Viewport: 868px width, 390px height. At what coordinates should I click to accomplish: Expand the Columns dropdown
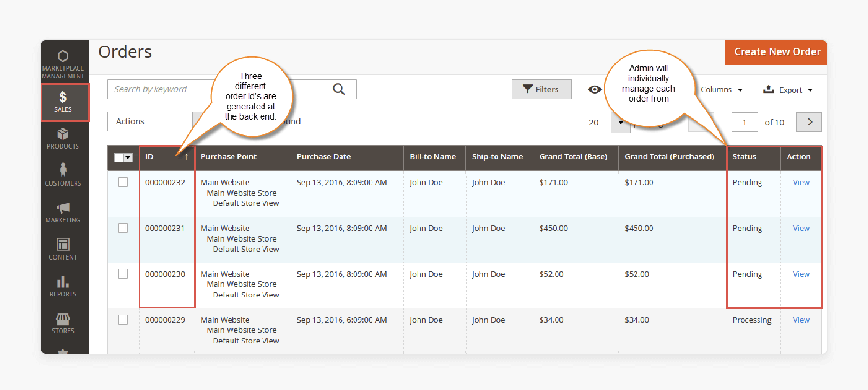(721, 90)
